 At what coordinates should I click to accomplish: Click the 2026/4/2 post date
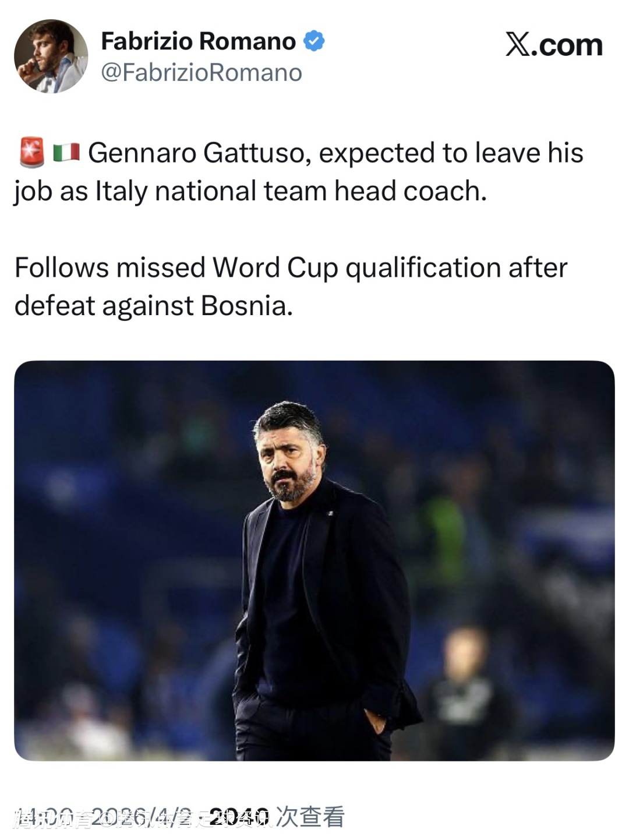coord(143,816)
